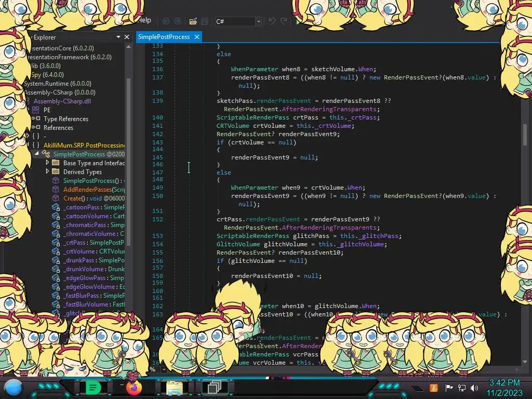532x399 pixels.
Task: Close the SimplePostProcess tab
Action: coord(197,37)
